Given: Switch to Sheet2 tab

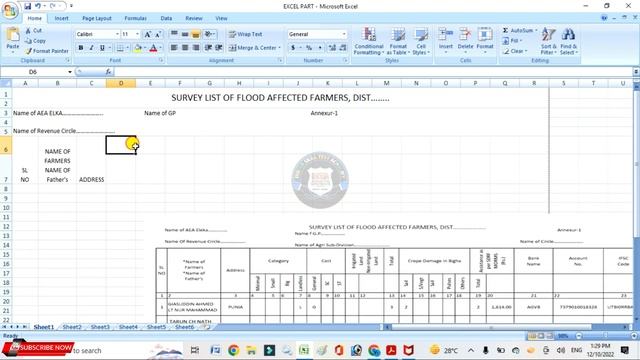Looking at the screenshot, I should [x=72, y=327].
